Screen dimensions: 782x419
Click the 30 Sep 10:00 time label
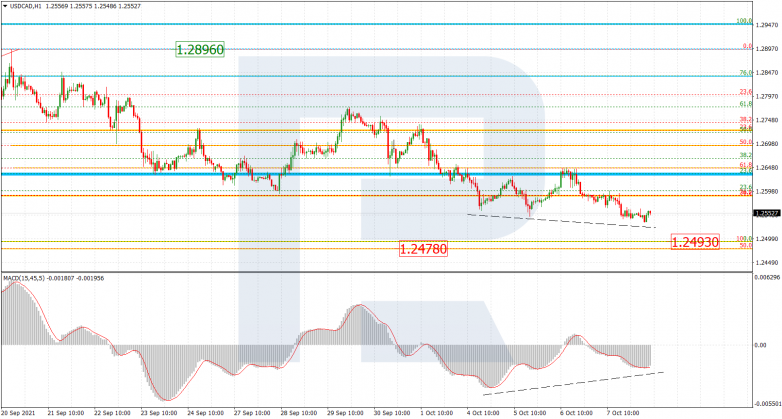pos(391,414)
